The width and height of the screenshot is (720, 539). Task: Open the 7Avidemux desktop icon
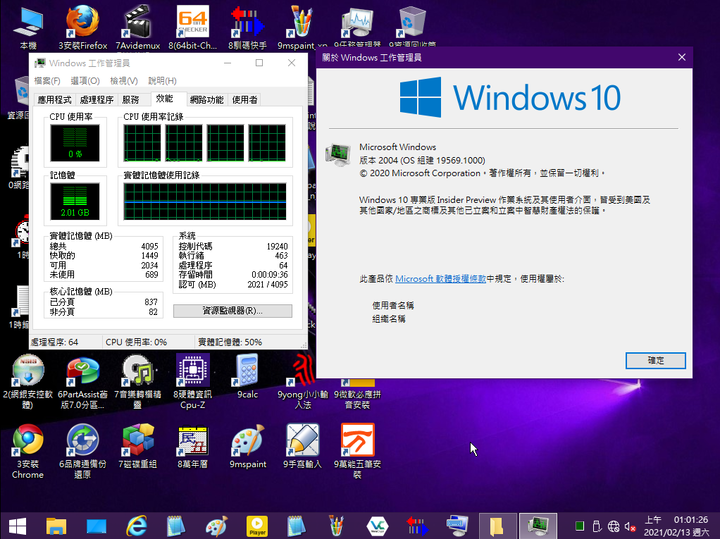(x=138, y=28)
